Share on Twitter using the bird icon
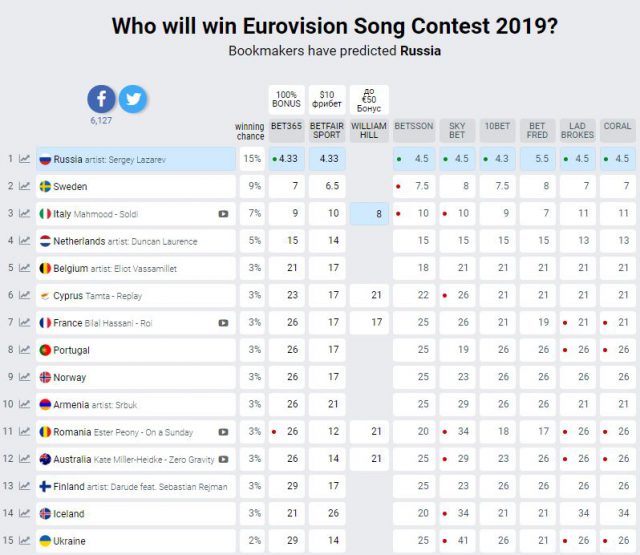The image size is (640, 555). pos(133,99)
